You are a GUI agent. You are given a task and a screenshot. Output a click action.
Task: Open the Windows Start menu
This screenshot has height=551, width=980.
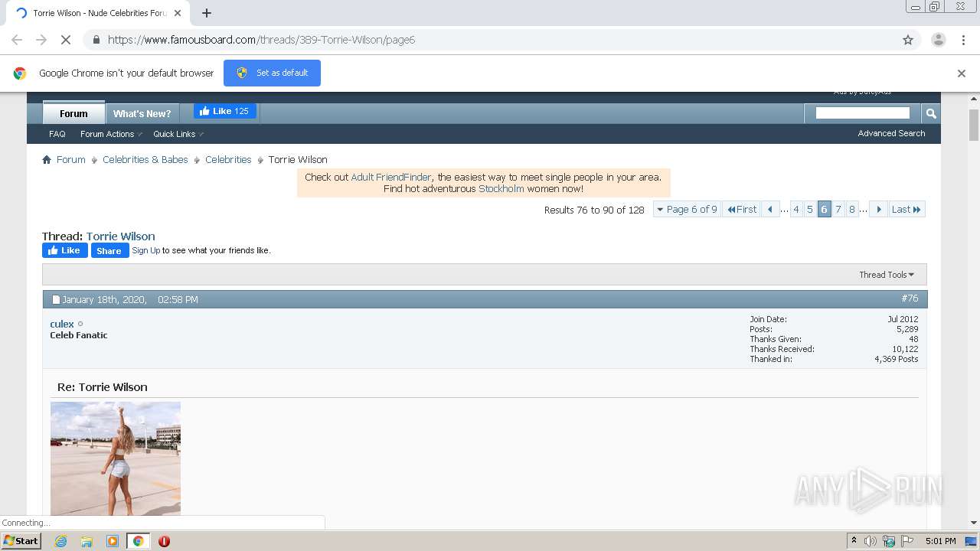click(x=21, y=540)
